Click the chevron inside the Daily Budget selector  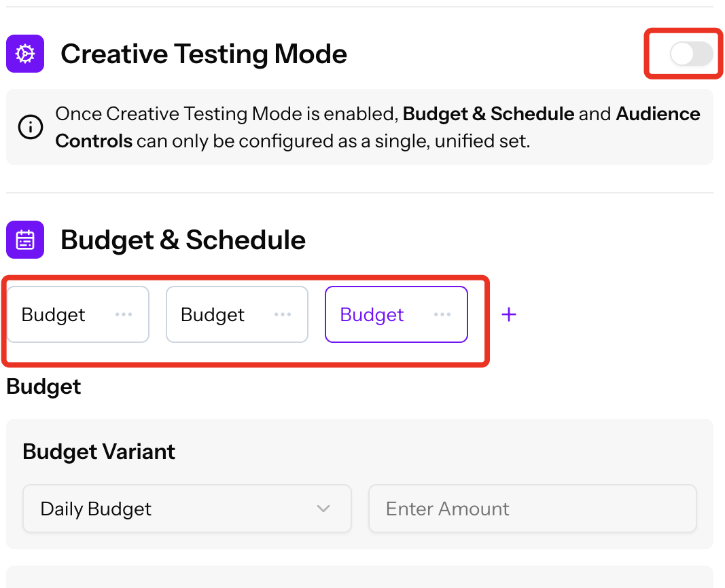pos(323,508)
